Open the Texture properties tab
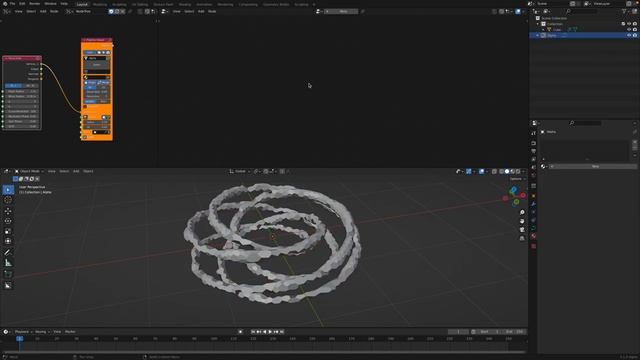The image size is (640, 360). tap(533, 246)
